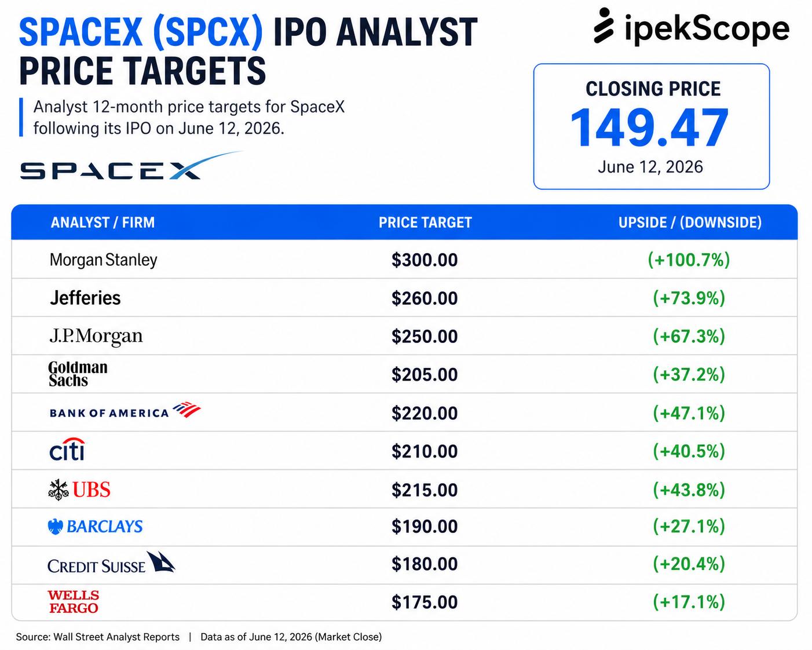Click the 149.47 closing price
The height and width of the screenshot is (650, 812).
pyautogui.click(x=650, y=128)
